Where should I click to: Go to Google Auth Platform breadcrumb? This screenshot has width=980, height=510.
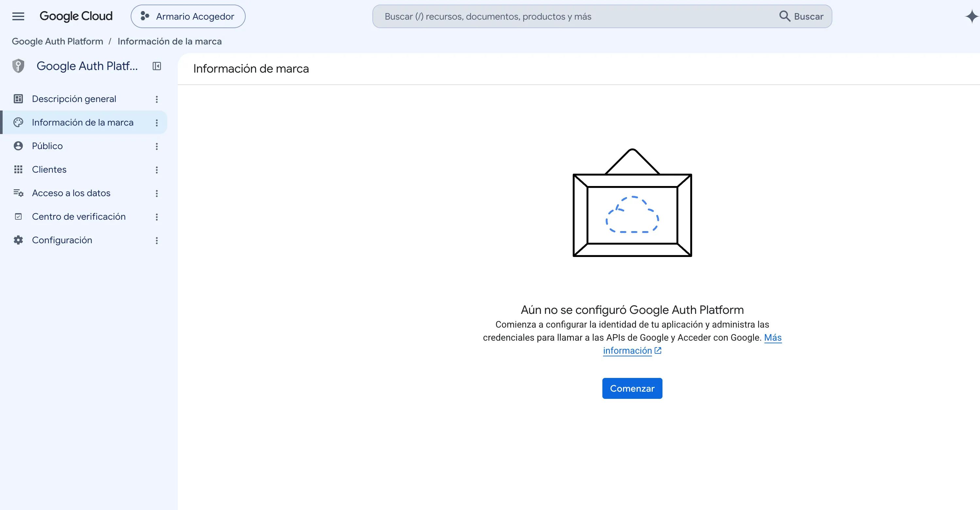(x=57, y=41)
